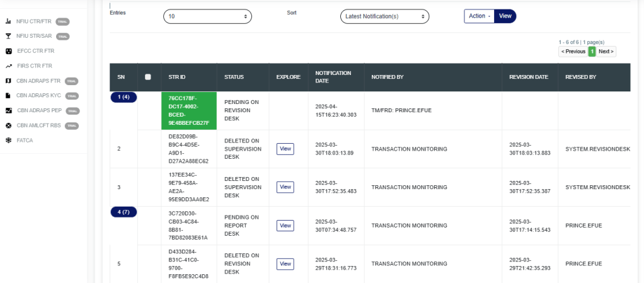
Task: Click the CBN ADRAPS PEP image icon
Action: [8, 110]
